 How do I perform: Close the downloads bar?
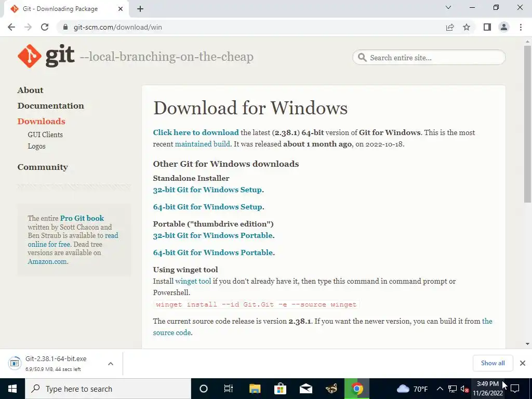point(523,363)
